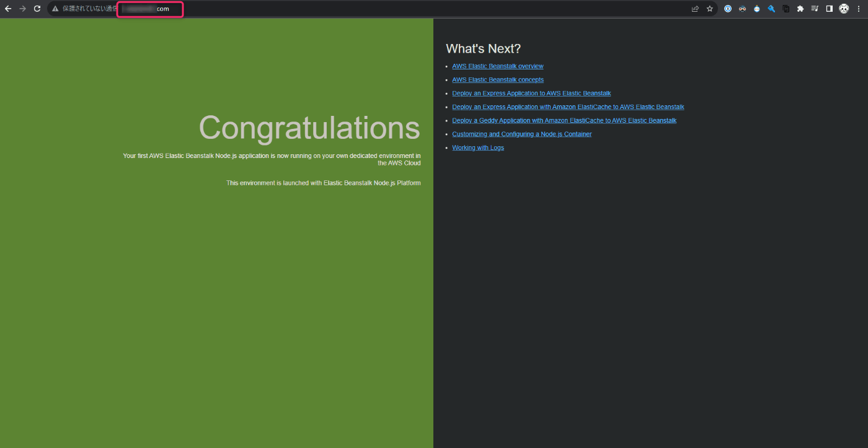Bookmark this page with the star icon
The image size is (868, 448).
[710, 9]
